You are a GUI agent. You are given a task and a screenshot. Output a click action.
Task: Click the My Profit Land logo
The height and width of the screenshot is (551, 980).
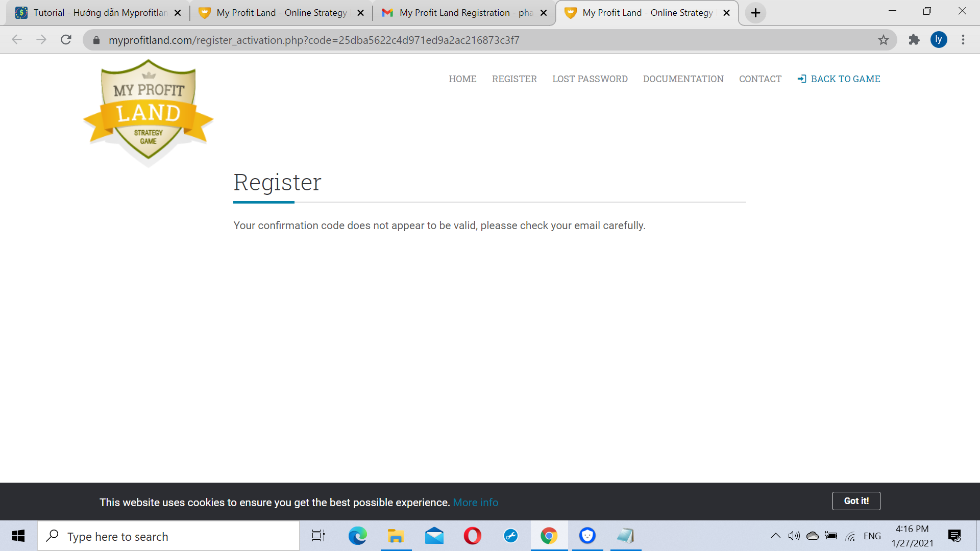148,113
